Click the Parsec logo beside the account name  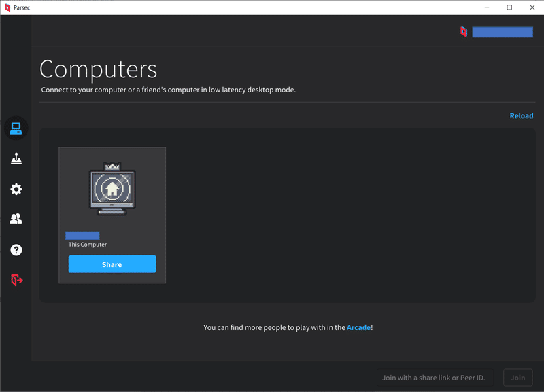tap(464, 32)
